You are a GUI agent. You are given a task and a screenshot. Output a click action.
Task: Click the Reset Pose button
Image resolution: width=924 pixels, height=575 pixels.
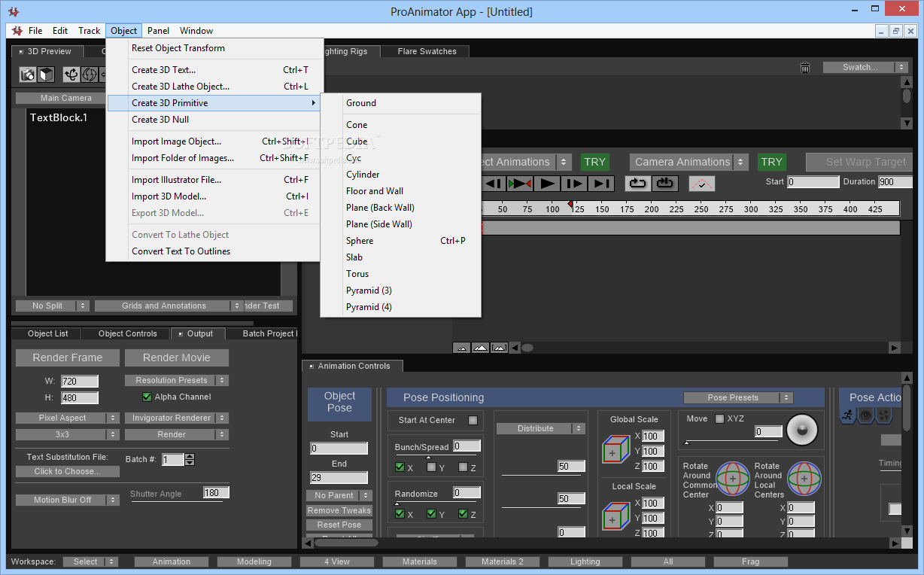(x=339, y=525)
